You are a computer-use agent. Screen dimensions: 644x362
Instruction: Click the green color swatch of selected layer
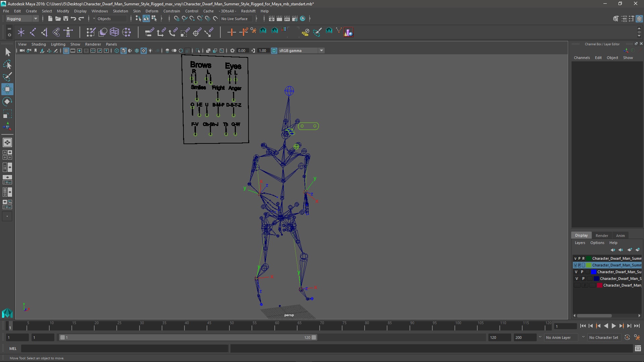(589, 265)
